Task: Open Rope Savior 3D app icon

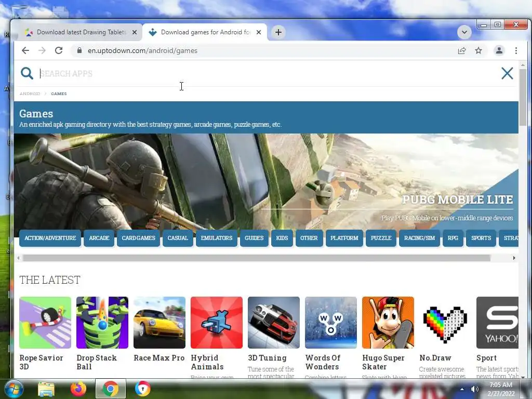Action: pos(45,323)
